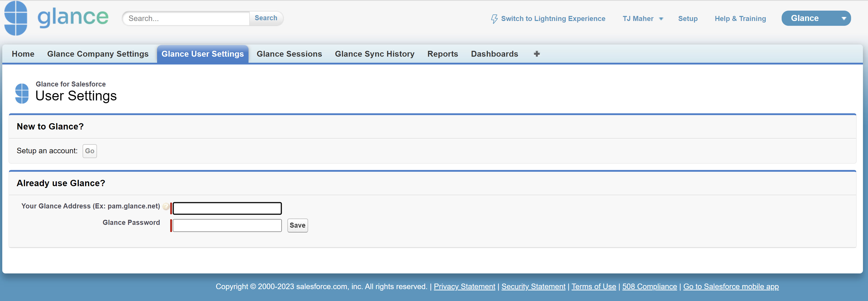Open the Setup link
Viewport: 868px width, 301px height.
click(687, 18)
